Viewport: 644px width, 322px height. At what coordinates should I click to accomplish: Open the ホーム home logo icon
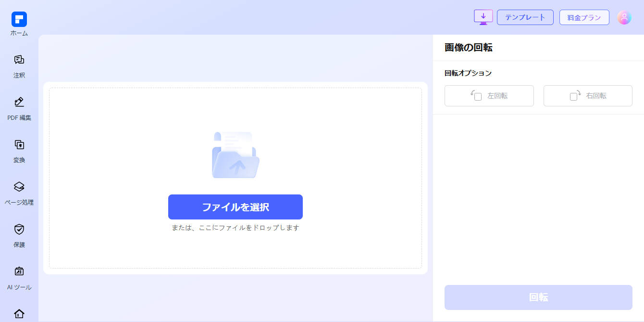[x=19, y=19]
